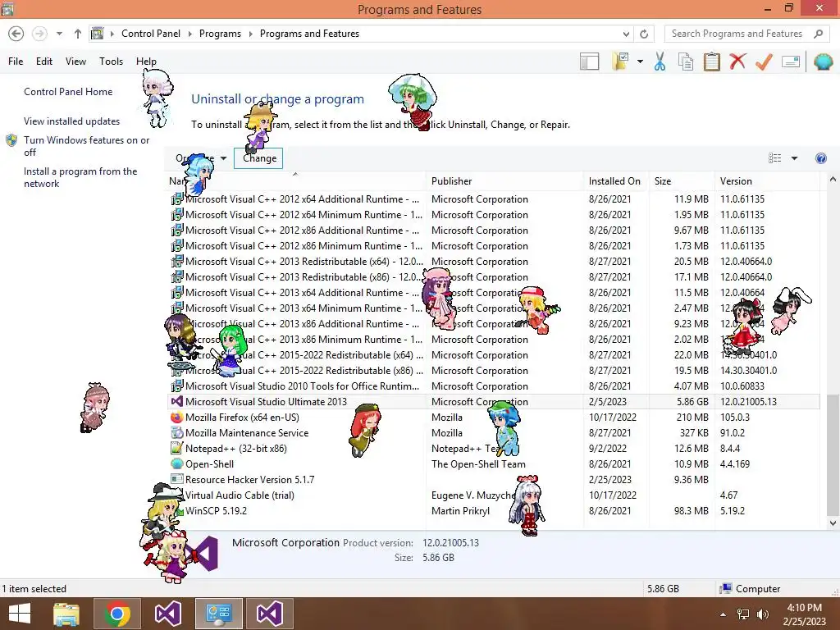Click the Cut scissors toolbar icon
Image resolution: width=840 pixels, height=630 pixels.
pyautogui.click(x=660, y=62)
